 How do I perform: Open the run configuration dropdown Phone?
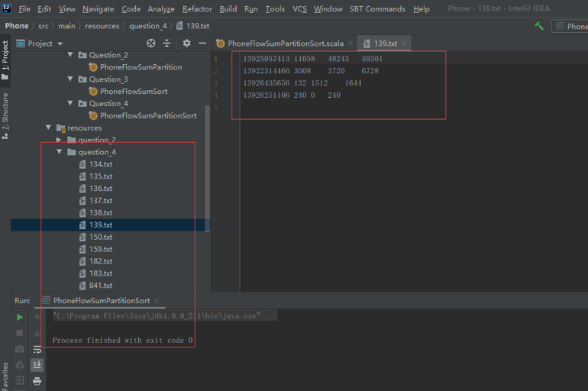pyautogui.click(x=570, y=26)
